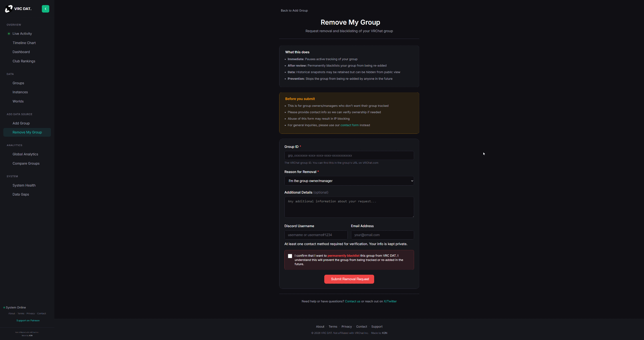Select Groups under Data section
The image size is (644, 340).
click(x=18, y=83)
